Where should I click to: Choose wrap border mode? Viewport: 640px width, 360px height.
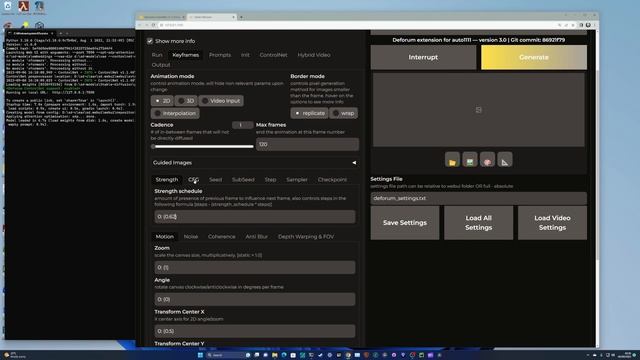(x=344, y=113)
